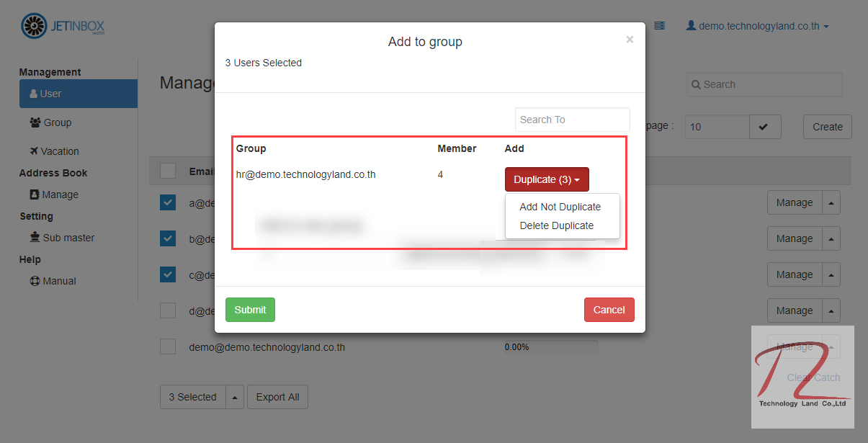Viewport: 868px width, 443px height.
Task: Uncheck the a@ user row checkbox
Action: [168, 202]
